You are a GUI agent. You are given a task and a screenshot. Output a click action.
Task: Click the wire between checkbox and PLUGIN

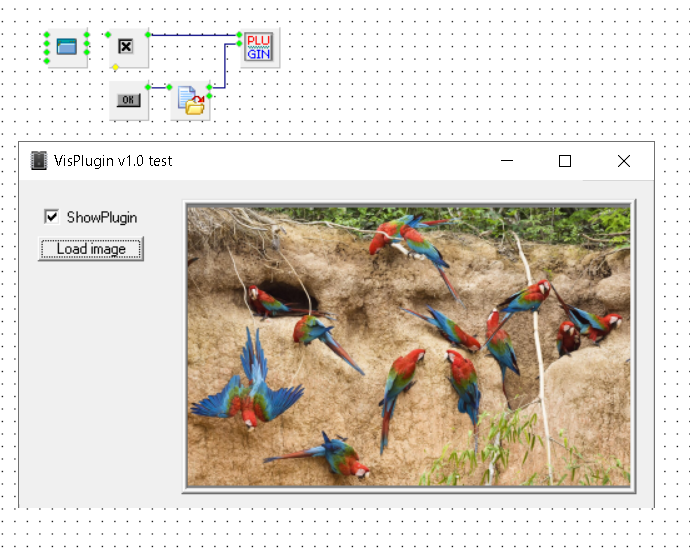(190, 35)
